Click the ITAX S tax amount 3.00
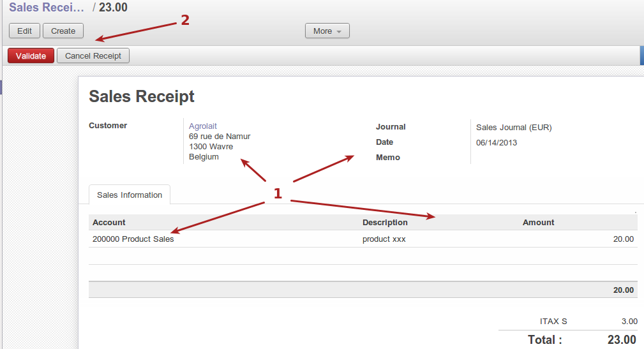The height and width of the screenshot is (349, 644). pyautogui.click(x=629, y=322)
